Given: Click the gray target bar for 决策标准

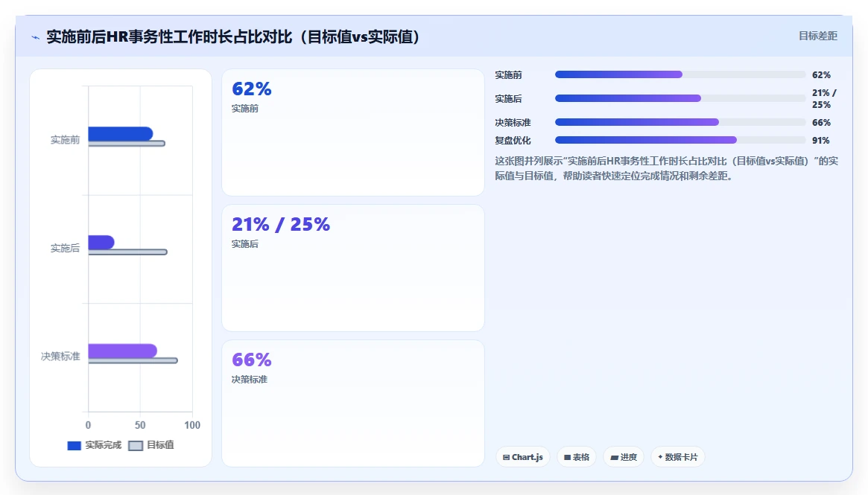Looking at the screenshot, I should point(133,360).
